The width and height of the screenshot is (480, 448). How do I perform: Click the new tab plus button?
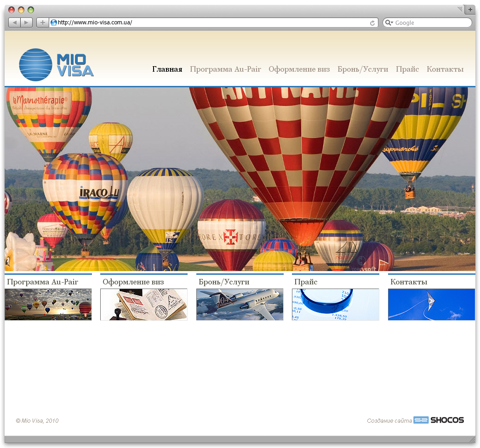(470, 10)
